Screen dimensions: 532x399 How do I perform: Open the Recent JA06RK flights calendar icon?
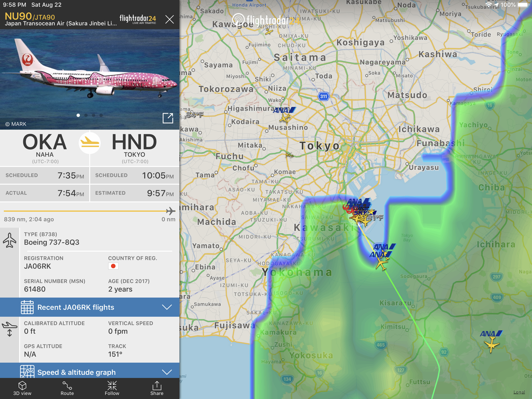click(x=27, y=307)
